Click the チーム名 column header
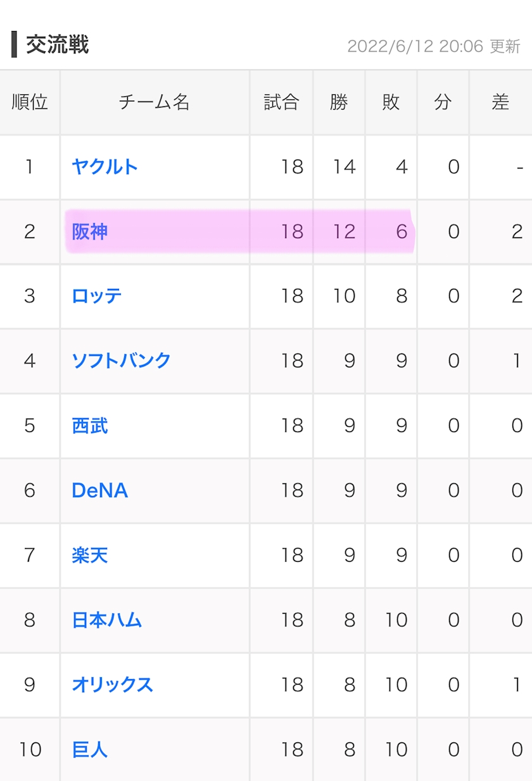The height and width of the screenshot is (781, 532). click(155, 102)
